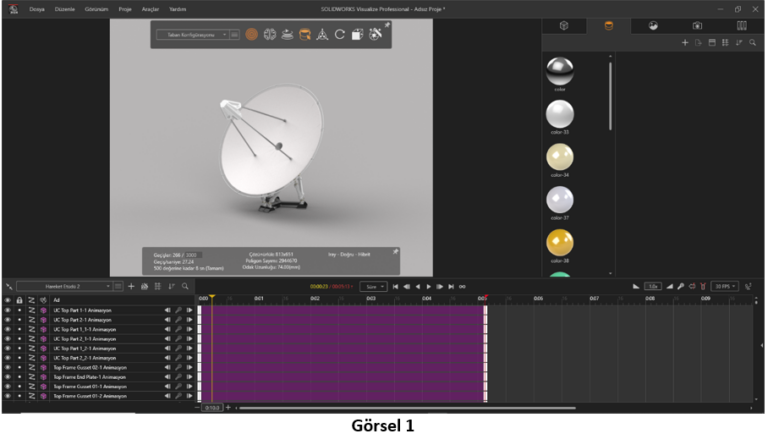This screenshot has width=768, height=439.
Task: Open the Dosya menu
Action: 37,8
